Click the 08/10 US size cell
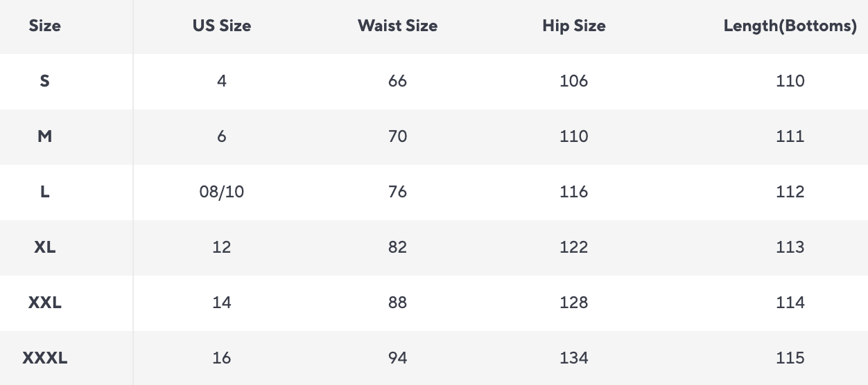 click(222, 192)
